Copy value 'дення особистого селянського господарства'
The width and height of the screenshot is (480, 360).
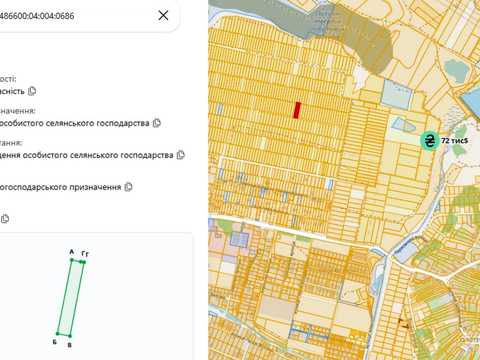pos(181,155)
